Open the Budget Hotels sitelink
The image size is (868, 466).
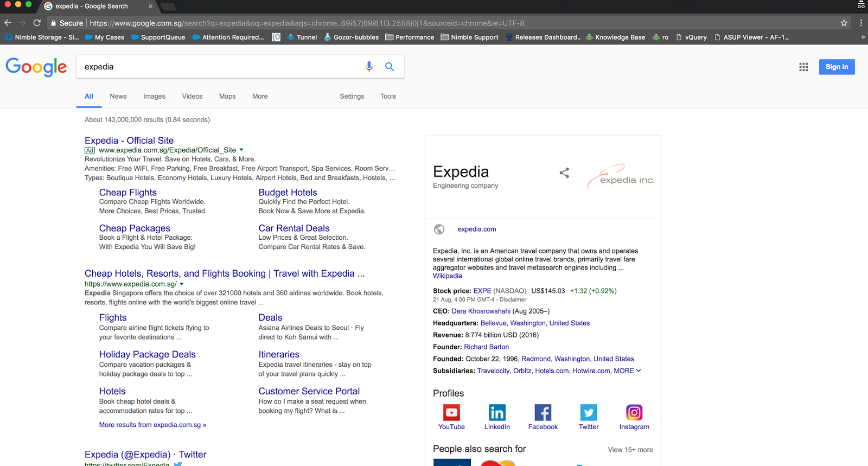point(288,193)
